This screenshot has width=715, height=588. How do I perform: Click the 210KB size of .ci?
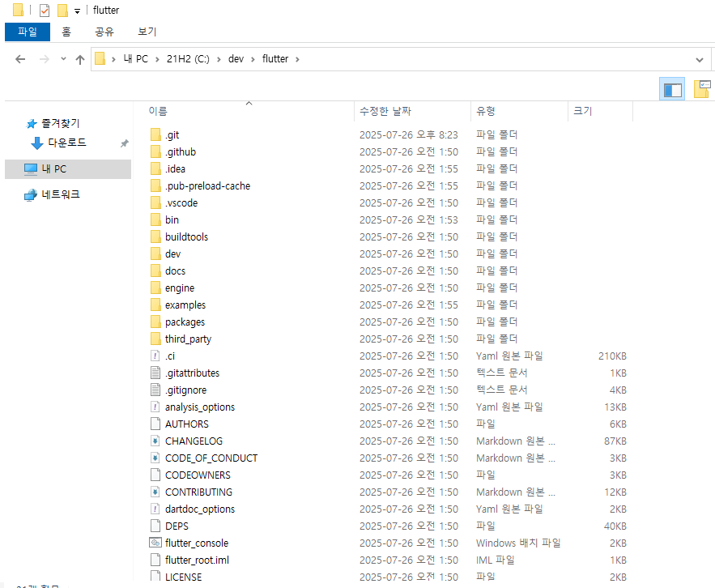click(x=612, y=356)
